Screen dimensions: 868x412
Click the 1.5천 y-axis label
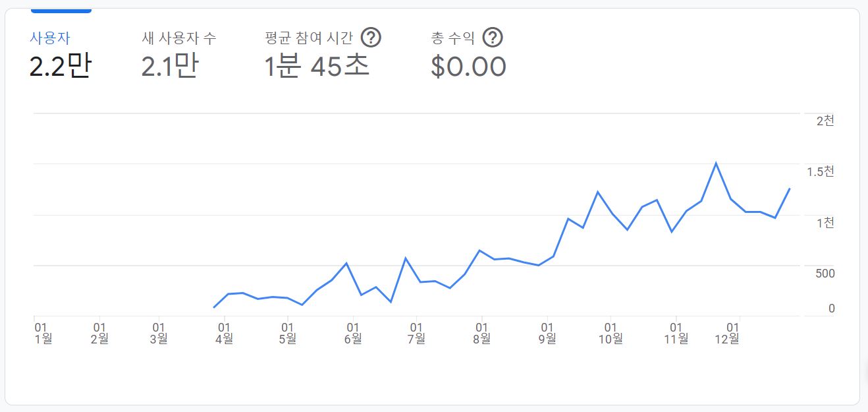[821, 172]
